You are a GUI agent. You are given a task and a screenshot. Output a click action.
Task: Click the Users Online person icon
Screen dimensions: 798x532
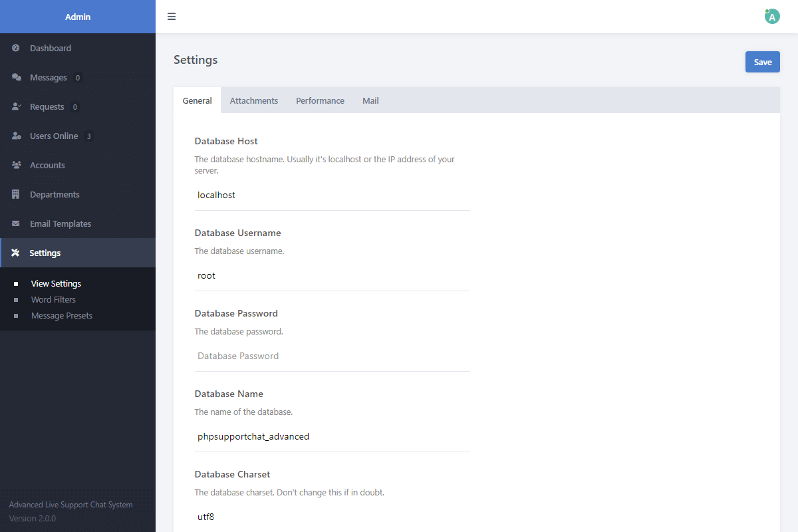tap(16, 136)
